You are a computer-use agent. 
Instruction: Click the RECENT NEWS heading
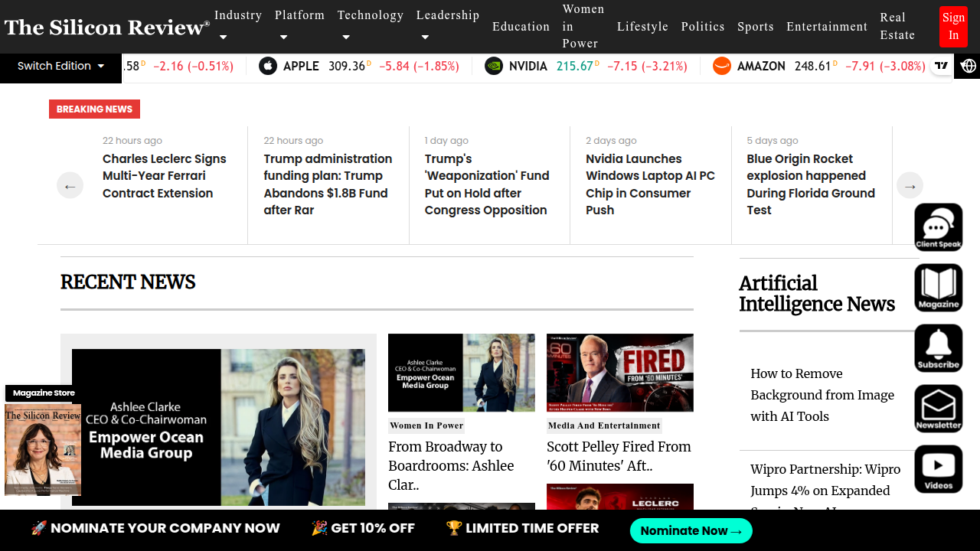(x=128, y=282)
